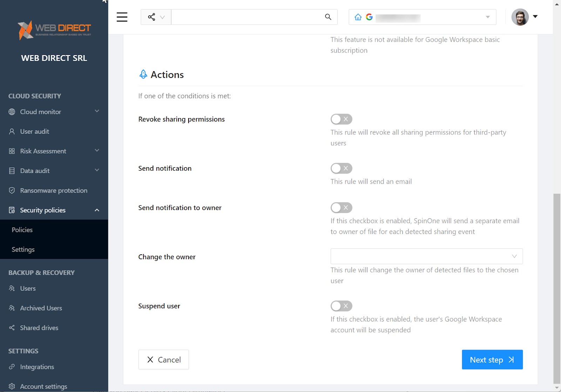Click the Next step button
Viewport: 561px width, 392px height.
click(x=492, y=359)
